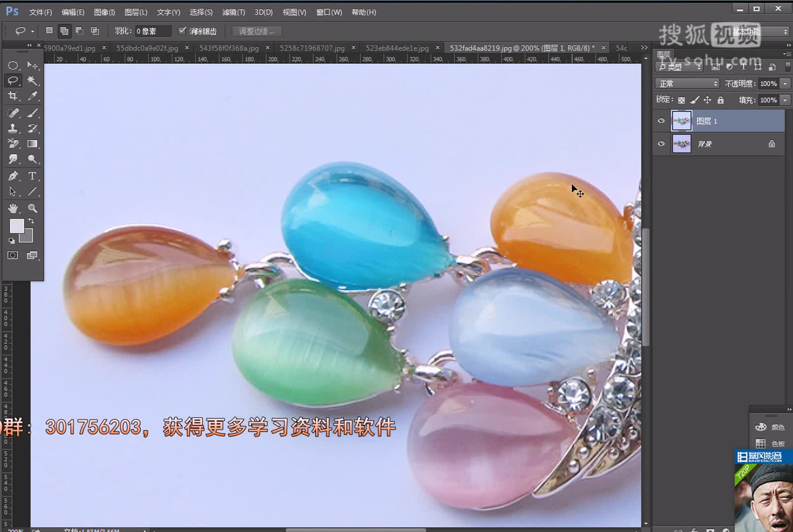Toggle lock position for the layer

707,100
